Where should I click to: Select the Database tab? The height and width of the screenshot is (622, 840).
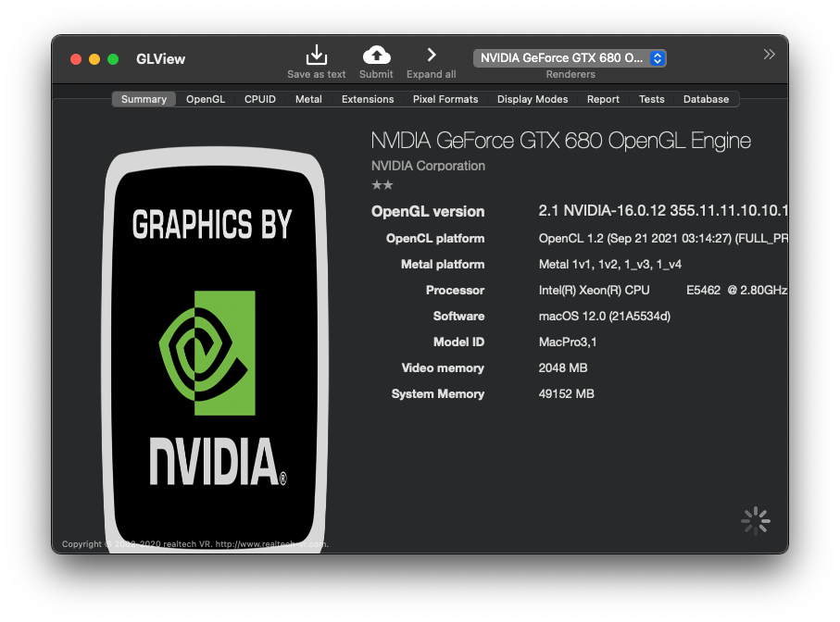coord(706,99)
